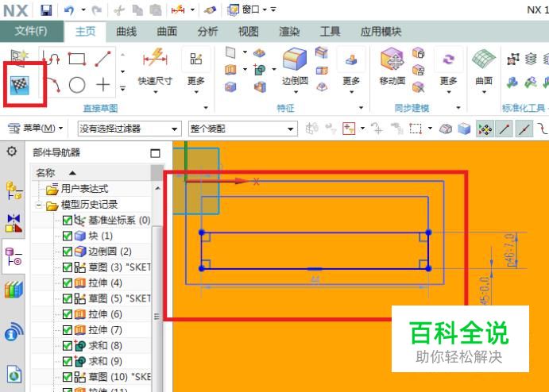Toggle the snap point options icon
This screenshot has height=392, width=549.
(x=485, y=129)
